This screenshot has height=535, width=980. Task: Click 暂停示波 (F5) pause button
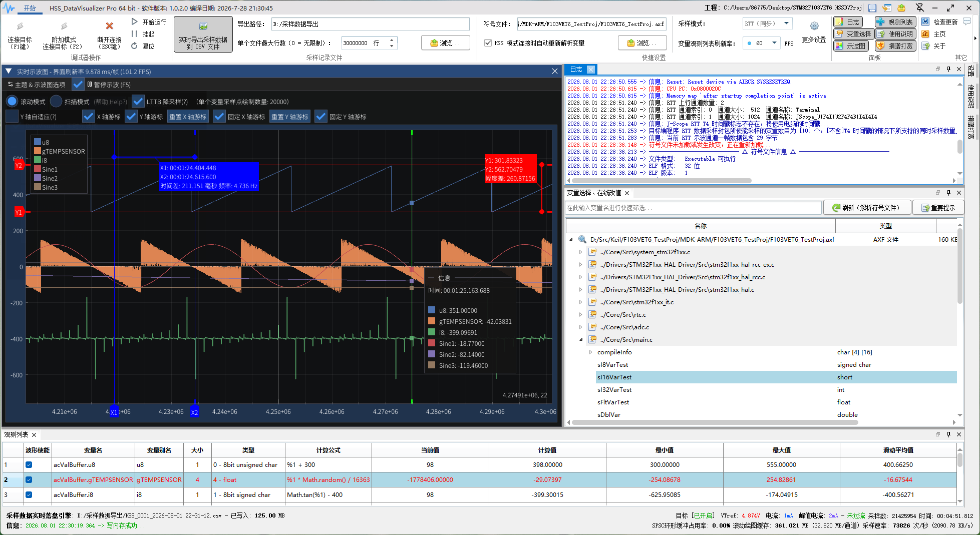pos(109,85)
